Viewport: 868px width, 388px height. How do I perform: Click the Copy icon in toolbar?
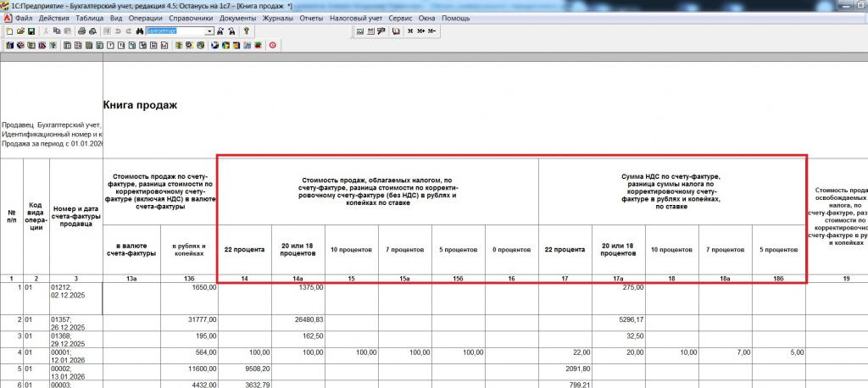57,31
